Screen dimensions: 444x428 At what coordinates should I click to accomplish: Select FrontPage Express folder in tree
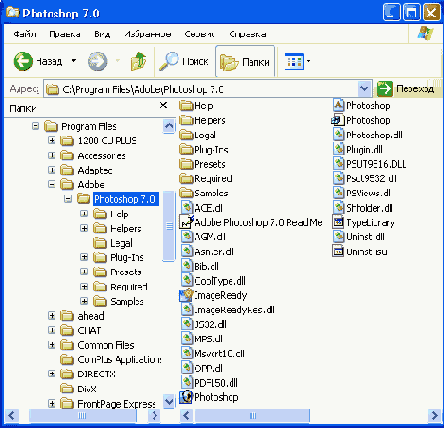tap(116, 404)
